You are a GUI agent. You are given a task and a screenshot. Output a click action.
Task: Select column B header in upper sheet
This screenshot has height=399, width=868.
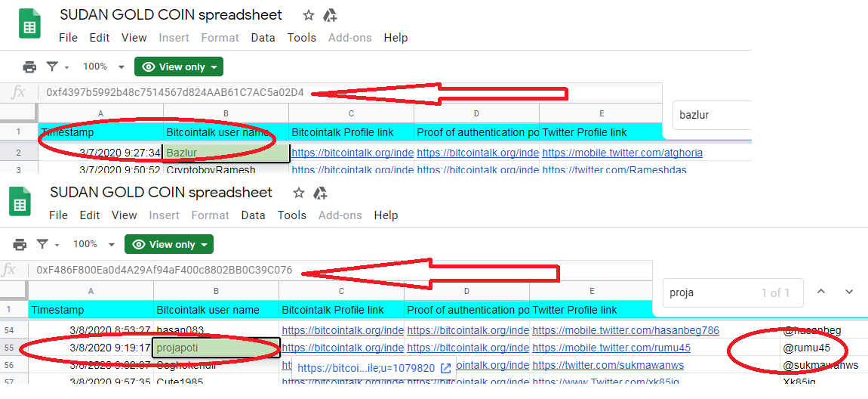pos(226,113)
